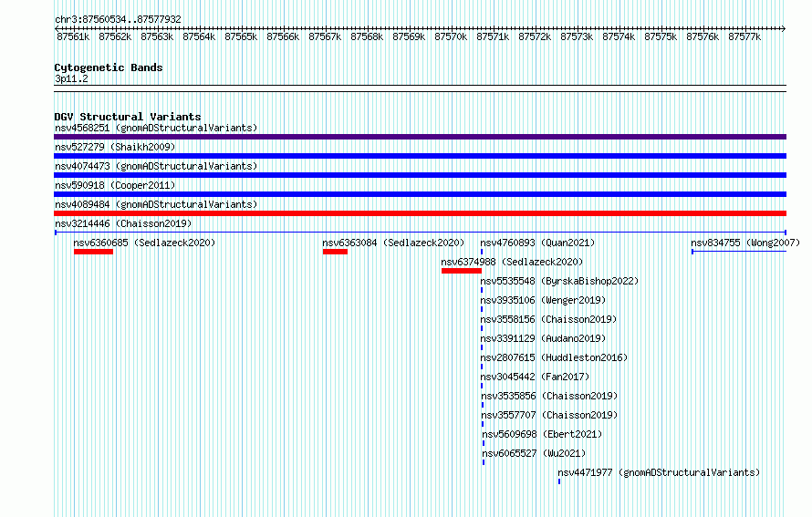Click the 87577k ruler position
This screenshot has height=517, width=812.
[744, 36]
